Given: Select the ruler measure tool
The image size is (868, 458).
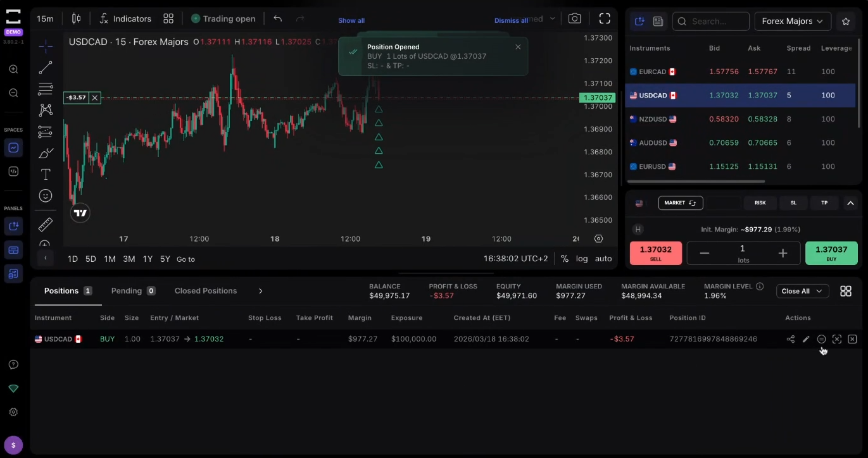Looking at the screenshot, I should [x=46, y=225].
